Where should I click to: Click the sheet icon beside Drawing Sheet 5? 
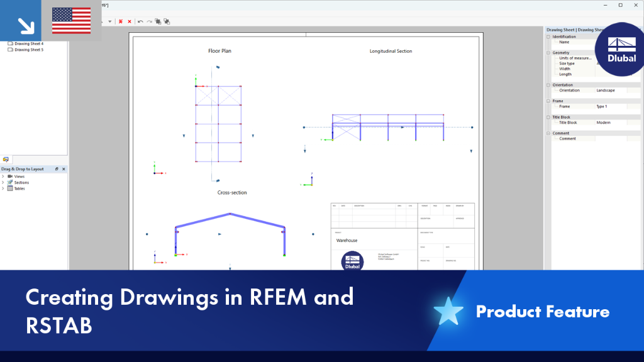point(10,50)
